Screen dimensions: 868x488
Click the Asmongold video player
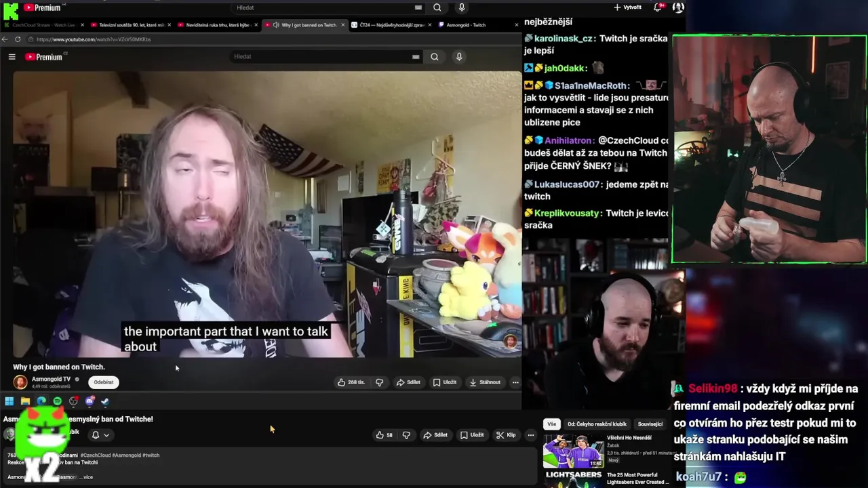click(x=267, y=214)
